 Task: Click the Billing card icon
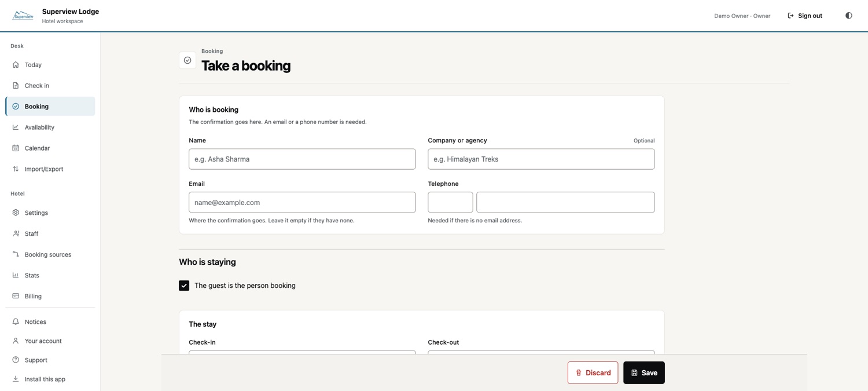point(16,296)
